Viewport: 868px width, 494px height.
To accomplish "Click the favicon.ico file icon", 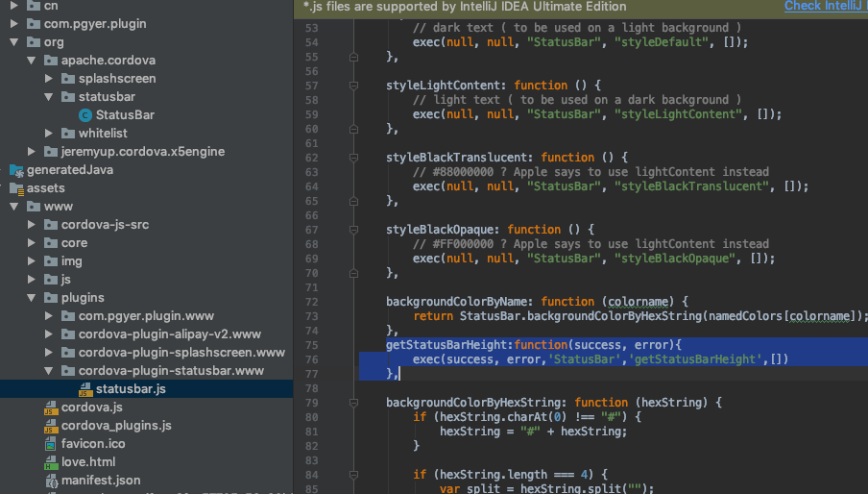I will pyautogui.click(x=51, y=444).
